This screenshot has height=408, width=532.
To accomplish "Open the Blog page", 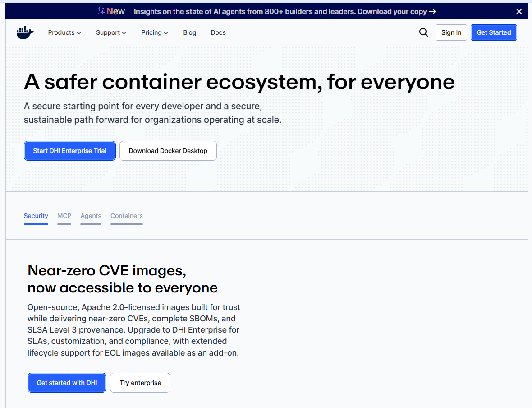I will tap(190, 32).
